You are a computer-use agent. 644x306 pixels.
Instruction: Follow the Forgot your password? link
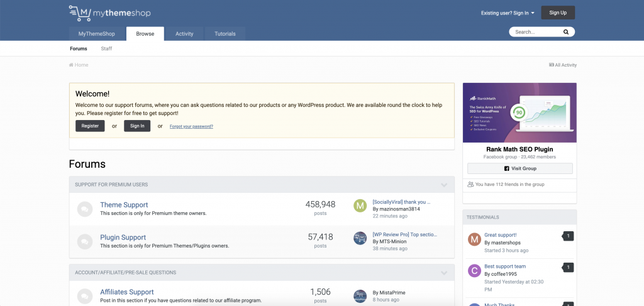[x=191, y=126]
